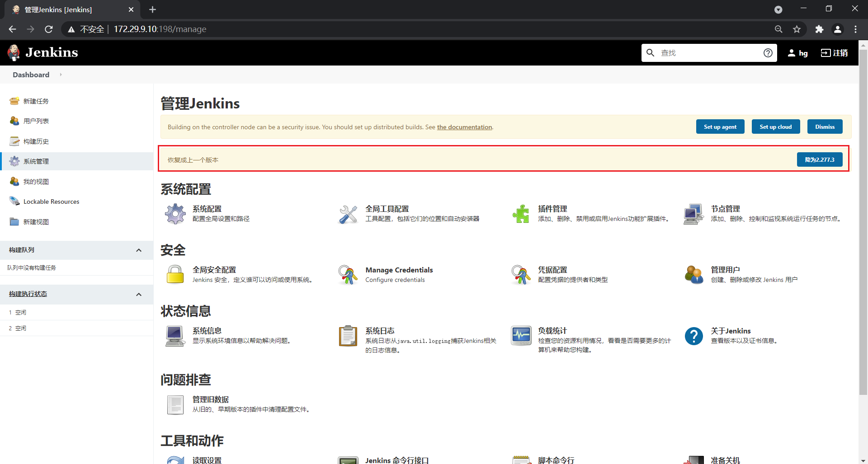Bookmark this page with star icon
The height and width of the screenshot is (464, 868).
click(797, 29)
